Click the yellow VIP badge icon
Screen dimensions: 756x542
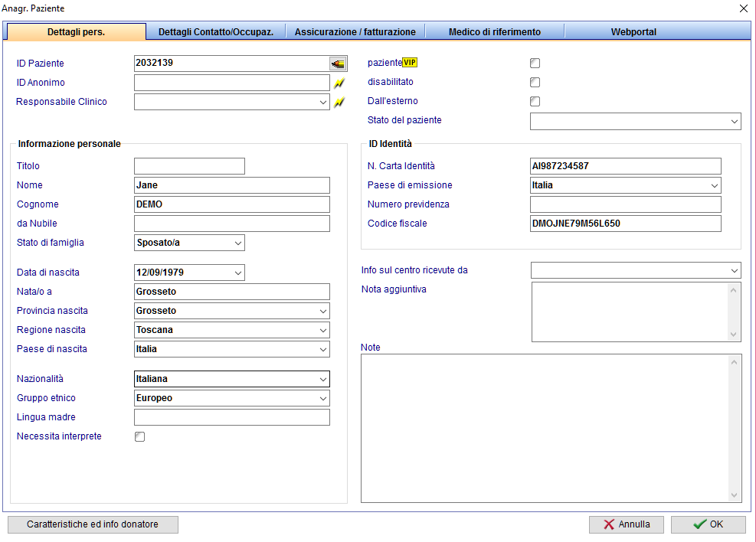(410, 63)
